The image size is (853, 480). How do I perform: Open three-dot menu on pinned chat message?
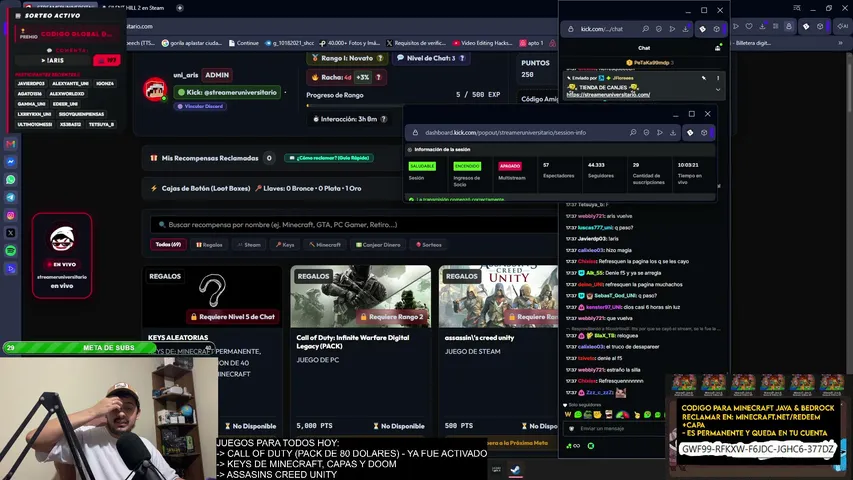(718, 78)
